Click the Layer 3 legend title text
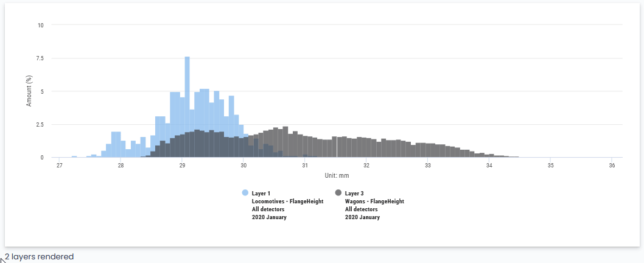Screen dimensions: 644x263 [x=354, y=193]
